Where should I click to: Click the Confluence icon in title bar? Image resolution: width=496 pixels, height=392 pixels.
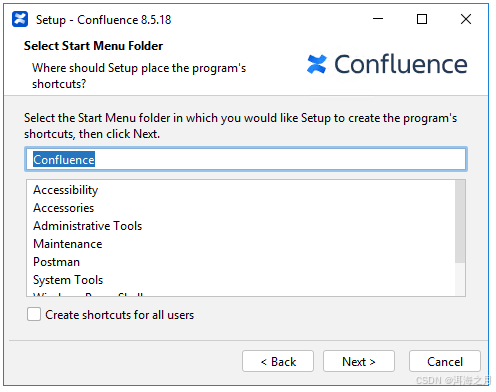tap(20, 19)
